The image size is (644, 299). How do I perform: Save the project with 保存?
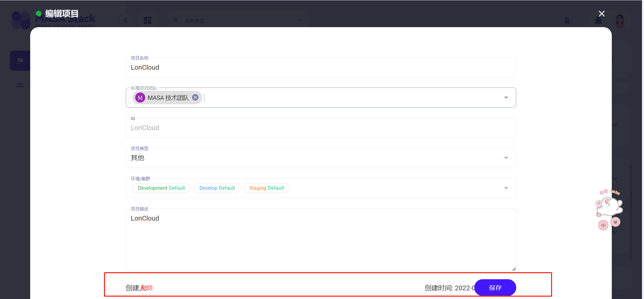495,288
